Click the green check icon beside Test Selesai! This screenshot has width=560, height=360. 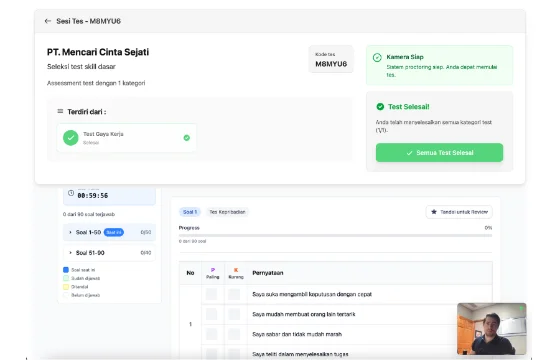pos(380,106)
